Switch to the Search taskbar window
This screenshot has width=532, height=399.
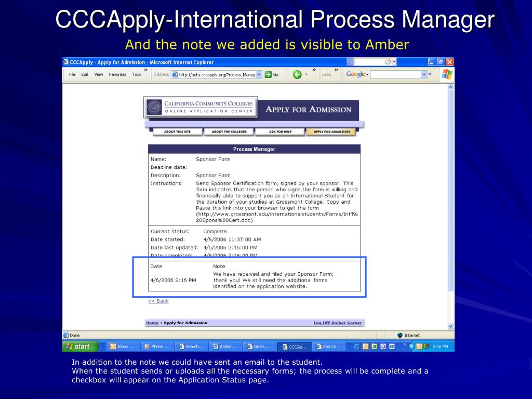pyautogui.click(x=191, y=347)
